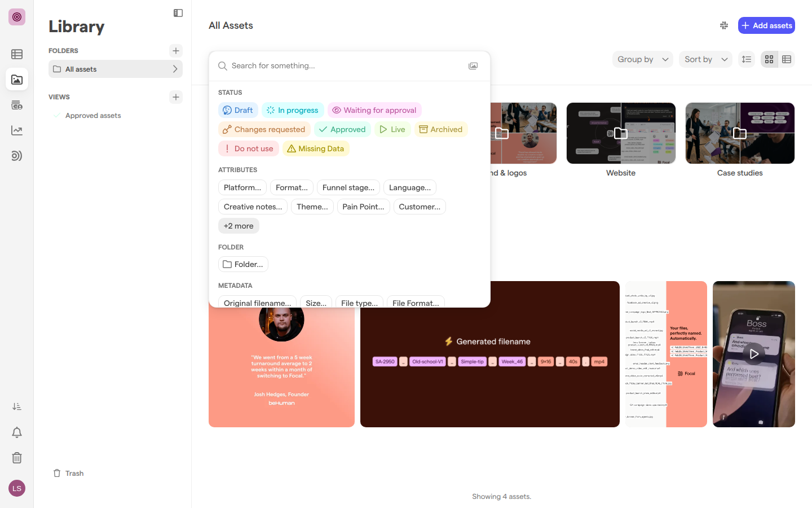
Task: Open the Group by dropdown
Action: [643, 59]
